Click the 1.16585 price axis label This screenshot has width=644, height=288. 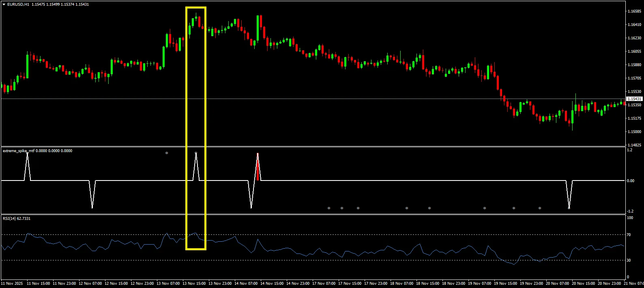634,11
